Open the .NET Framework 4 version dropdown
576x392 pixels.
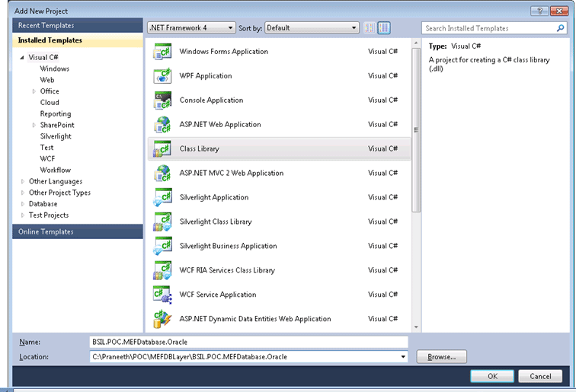pyautogui.click(x=191, y=28)
